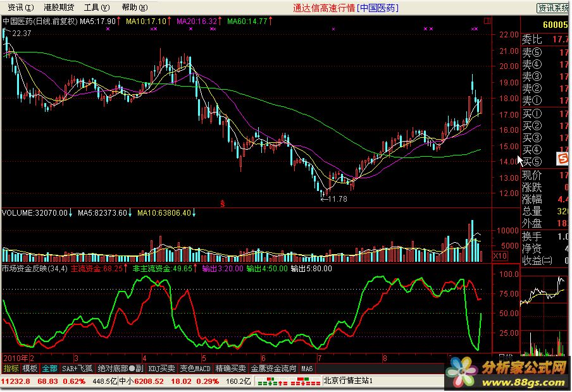Image resolution: width=572 pixels, height=392 pixels.
Task: Click the 通达信高速行情[中国医药] title text
Action: tap(345, 8)
